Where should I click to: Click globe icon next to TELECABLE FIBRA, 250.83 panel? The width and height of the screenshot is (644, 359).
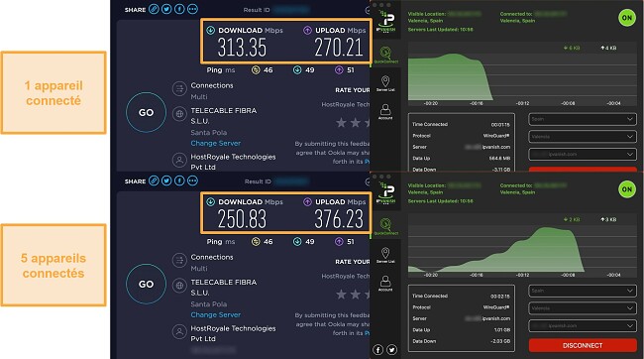179,286
